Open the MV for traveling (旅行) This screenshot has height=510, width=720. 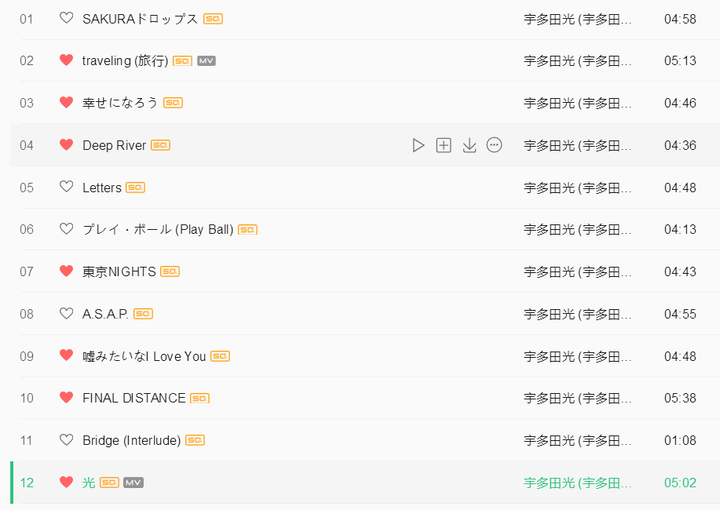tap(207, 61)
